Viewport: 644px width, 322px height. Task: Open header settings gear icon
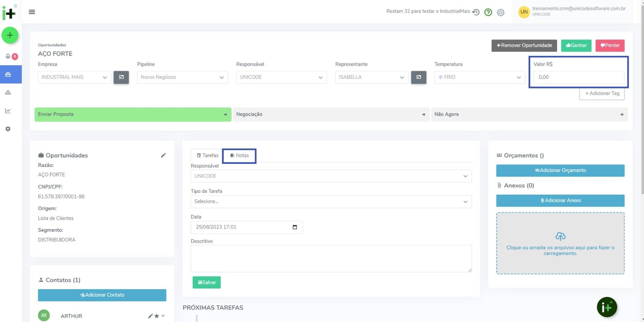point(501,12)
